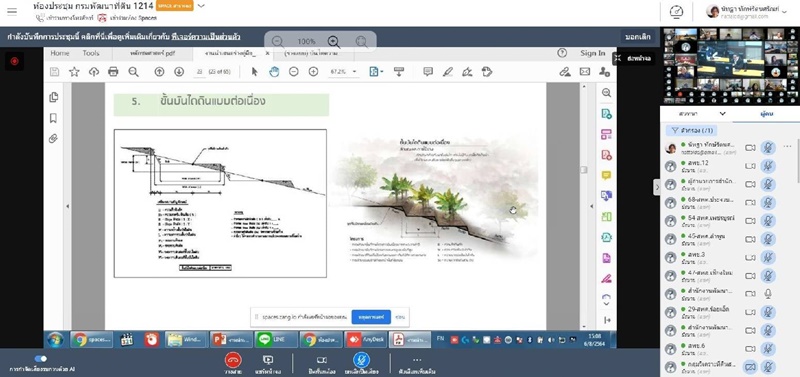This screenshot has height=377, width=800.
Task: Expand dropdown next to meeting room title
Action: (x=201, y=6)
